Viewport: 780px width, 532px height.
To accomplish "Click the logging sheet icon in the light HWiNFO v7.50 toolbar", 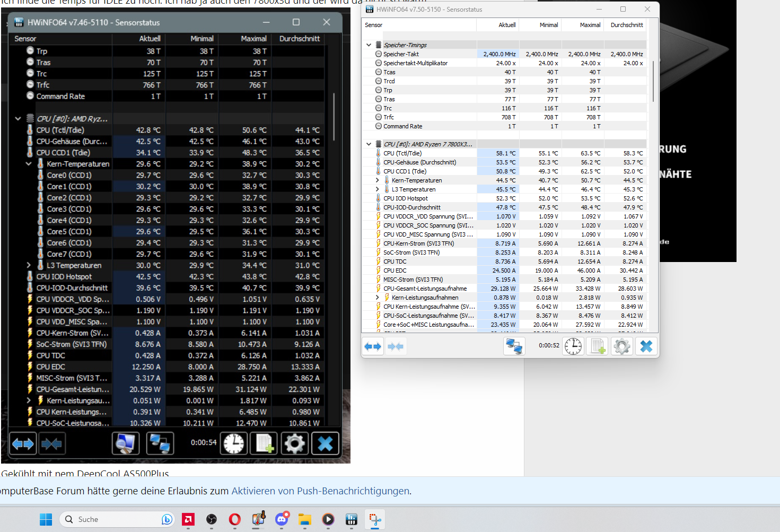I will (598, 346).
